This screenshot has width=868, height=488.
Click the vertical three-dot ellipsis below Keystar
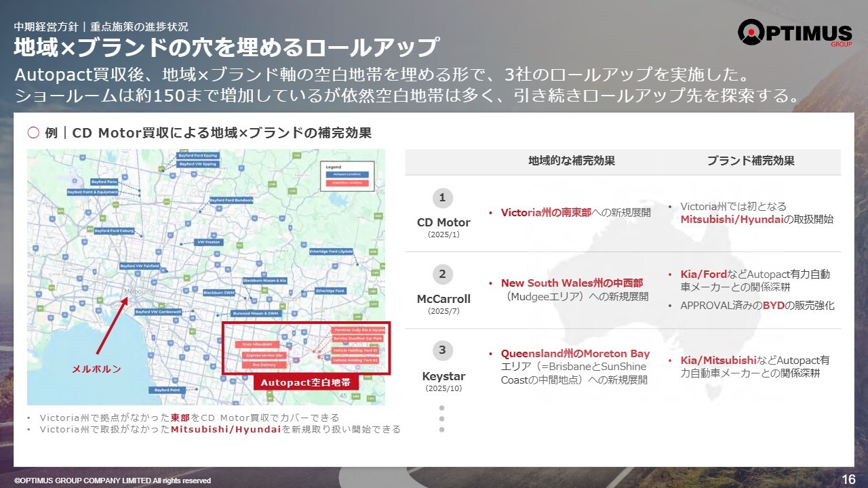441,419
